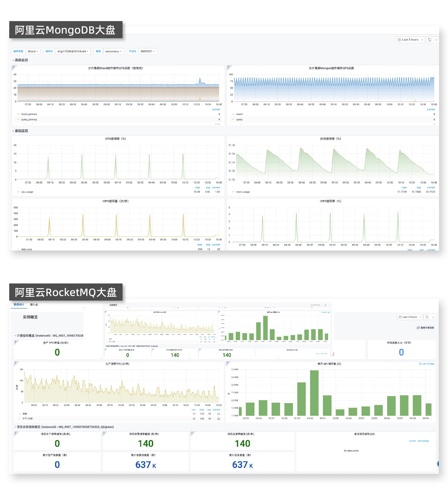The height and width of the screenshot is (501, 448).
Task: Open the node ID 8895557 selector
Action: click(148, 51)
